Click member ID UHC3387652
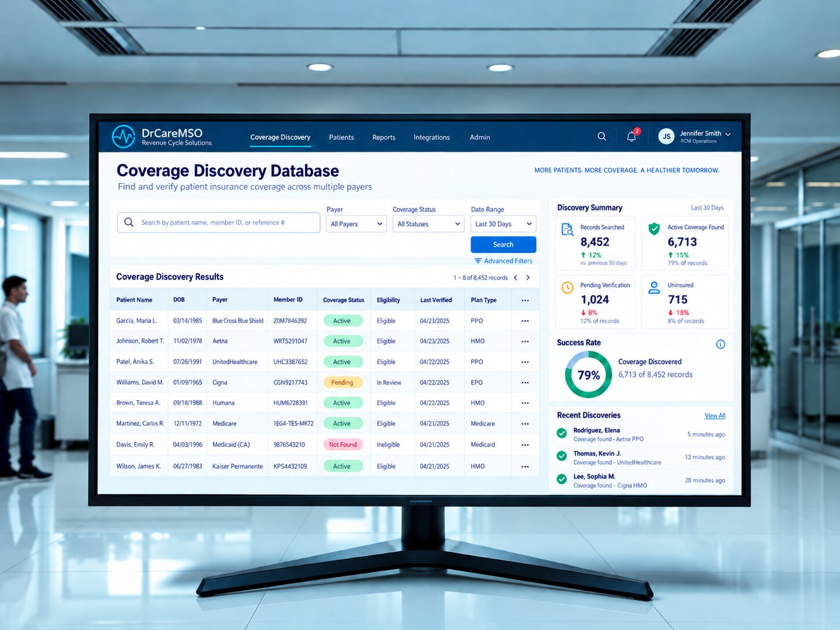 pos(291,362)
